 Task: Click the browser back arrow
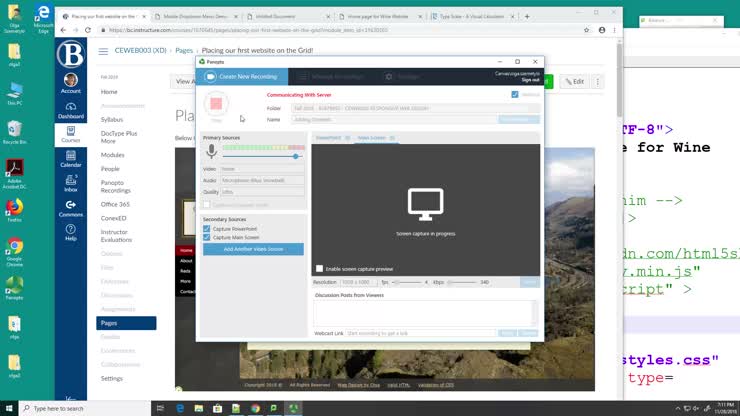(63, 30)
